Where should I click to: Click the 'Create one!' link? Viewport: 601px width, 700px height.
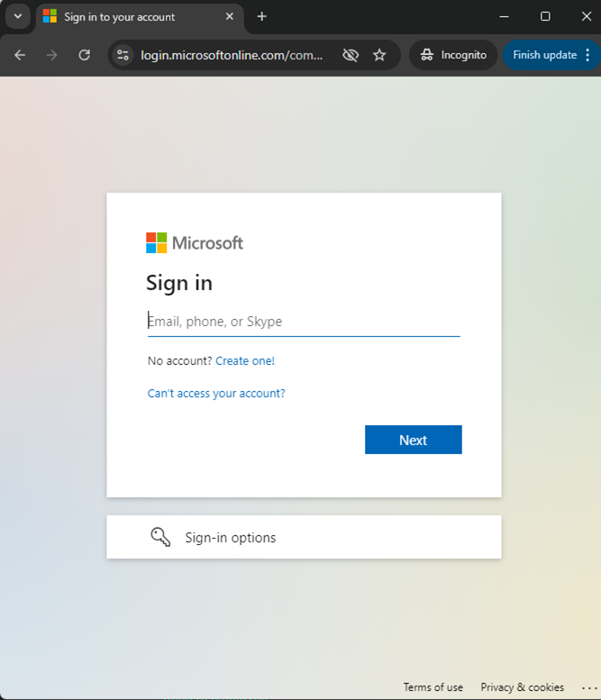(245, 360)
